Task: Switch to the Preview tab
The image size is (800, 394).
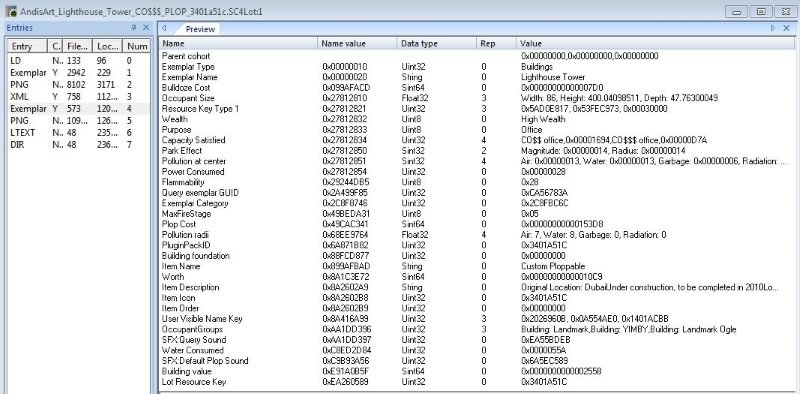Action: pyautogui.click(x=199, y=29)
